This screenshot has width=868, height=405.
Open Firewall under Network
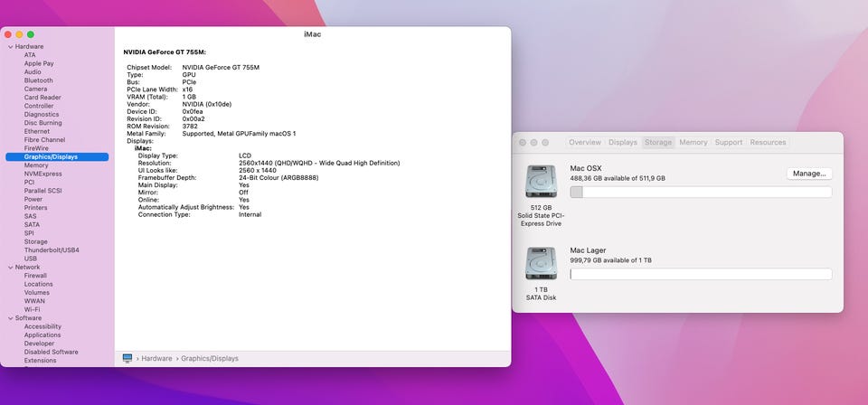35,276
